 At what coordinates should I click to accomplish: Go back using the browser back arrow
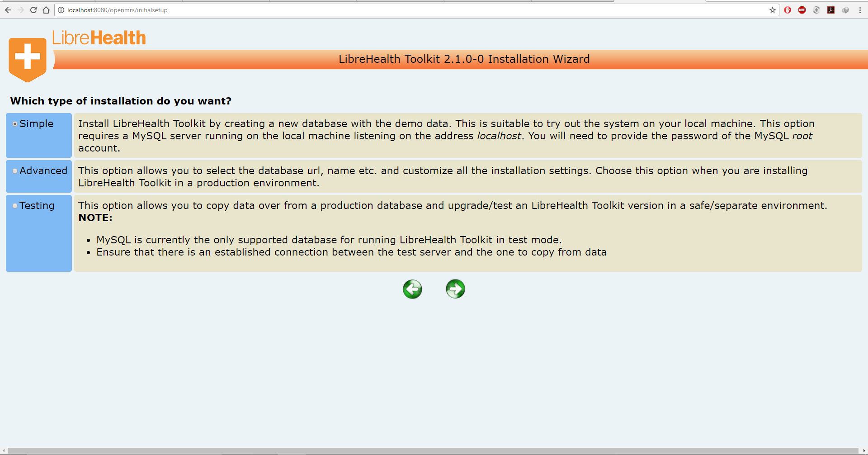8,10
